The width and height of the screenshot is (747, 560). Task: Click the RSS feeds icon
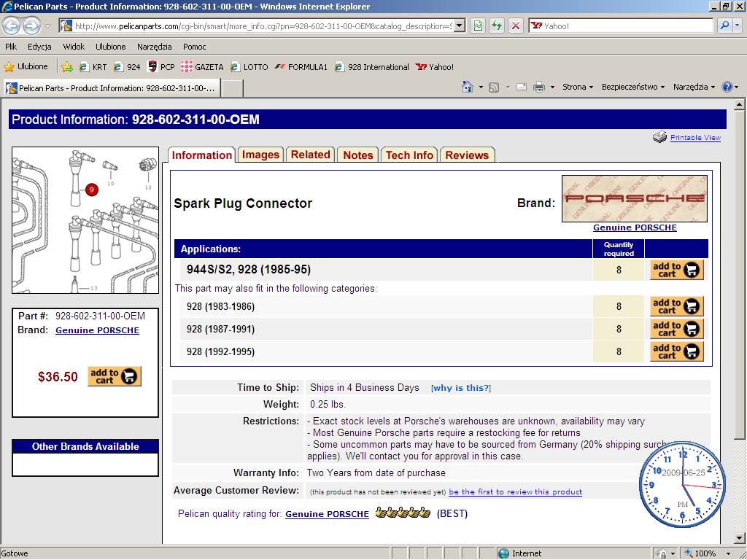pyautogui.click(x=494, y=87)
